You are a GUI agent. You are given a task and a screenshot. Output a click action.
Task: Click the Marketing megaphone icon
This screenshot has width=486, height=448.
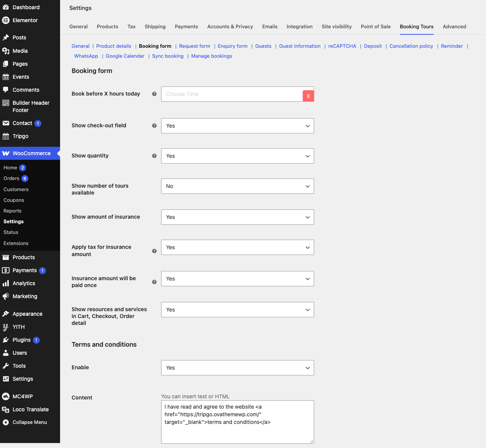click(6, 296)
